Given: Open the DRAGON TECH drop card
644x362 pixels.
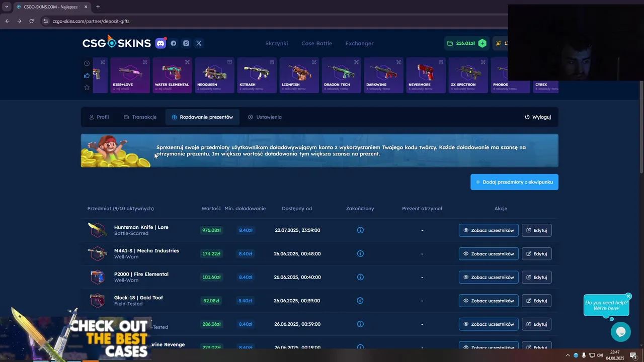Looking at the screenshot, I should [341, 75].
